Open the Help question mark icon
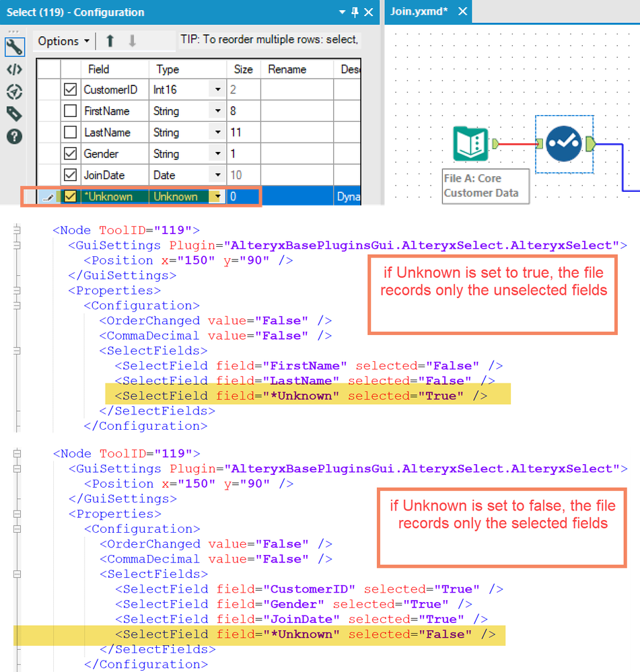Image resolution: width=640 pixels, height=672 pixels. click(15, 137)
